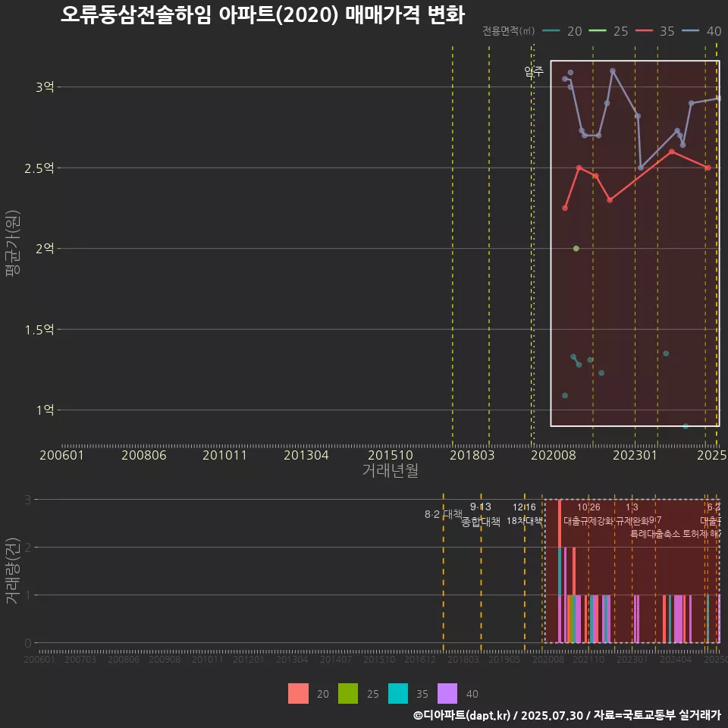Click the teal data point just above 1억
Image resolution: width=728 pixels, height=728 pixels.
point(565,396)
